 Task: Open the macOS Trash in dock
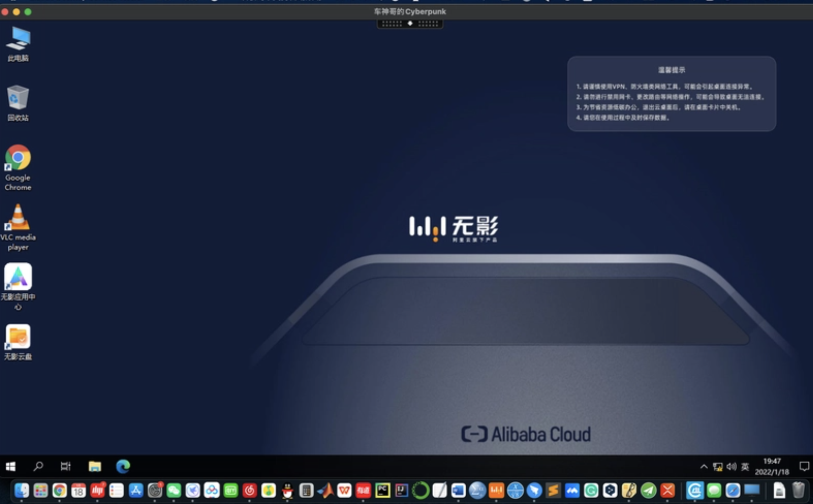click(x=798, y=490)
